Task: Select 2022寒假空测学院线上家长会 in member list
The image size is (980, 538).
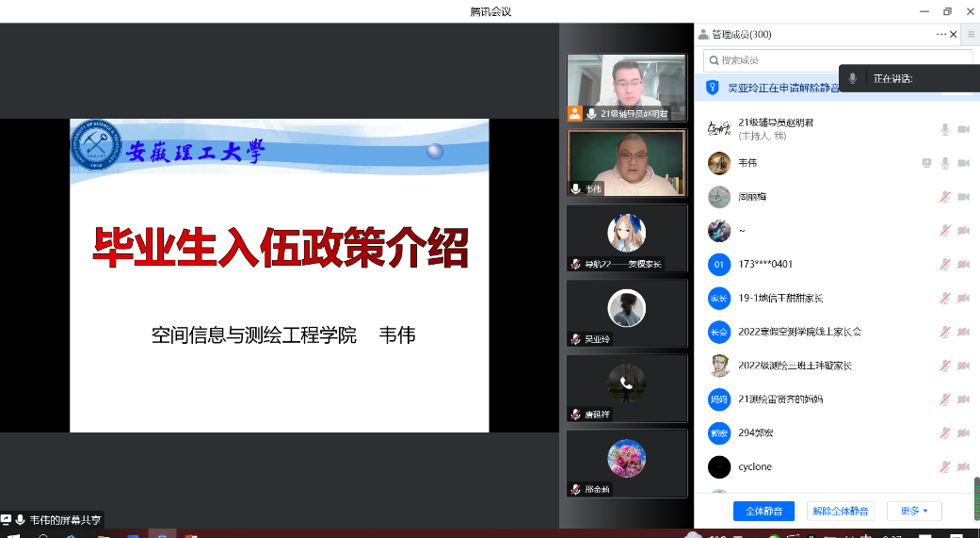Action: click(x=800, y=332)
